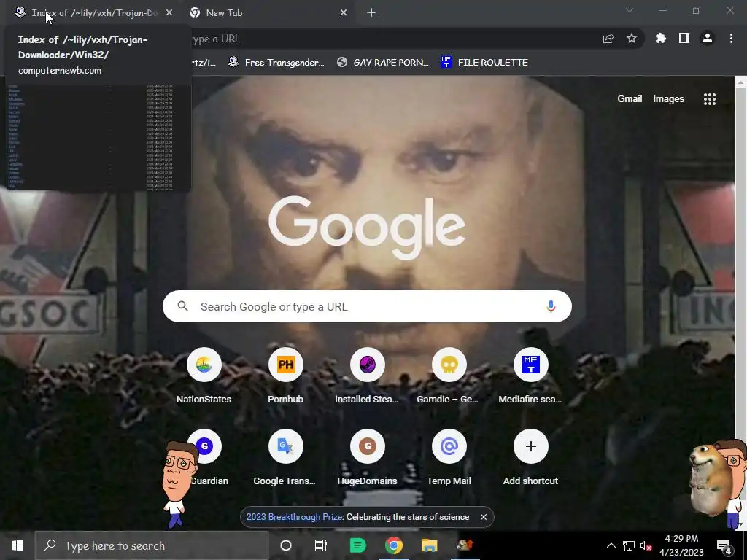Open Gmail link
This screenshot has width=747, height=560.
[630, 98]
